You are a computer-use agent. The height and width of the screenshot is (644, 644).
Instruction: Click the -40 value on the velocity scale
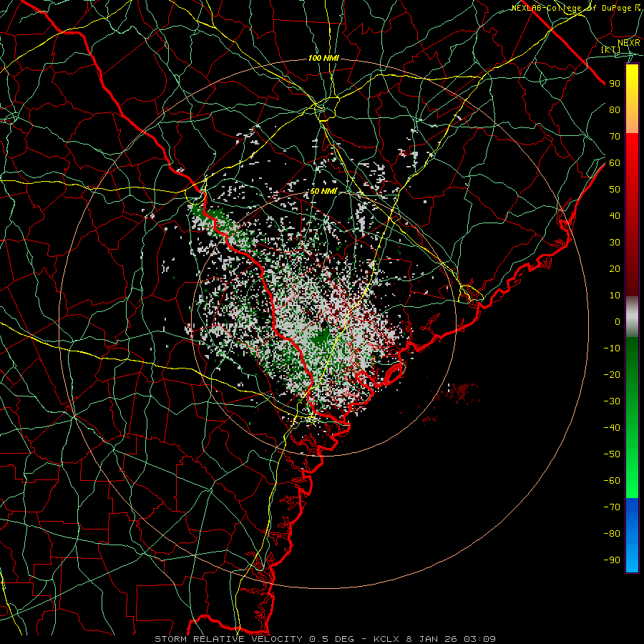(612, 428)
